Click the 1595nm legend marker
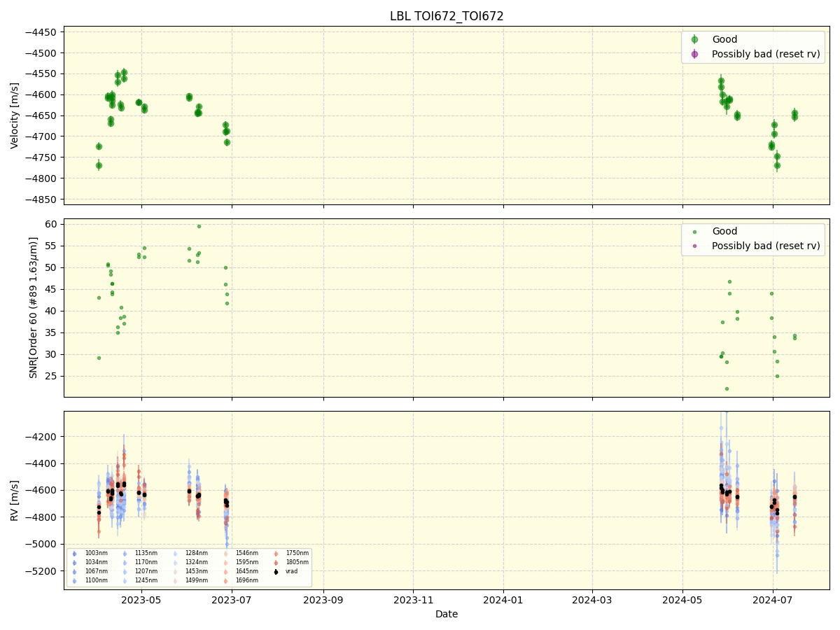 (225, 563)
